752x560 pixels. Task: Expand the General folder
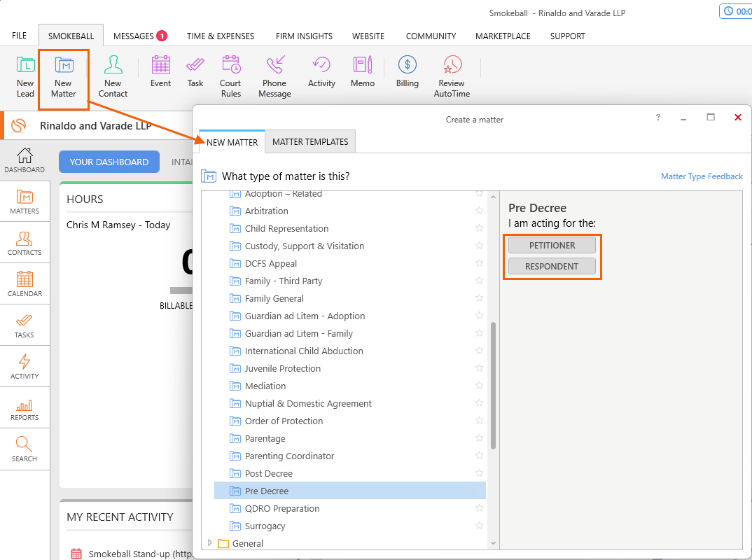(209, 542)
